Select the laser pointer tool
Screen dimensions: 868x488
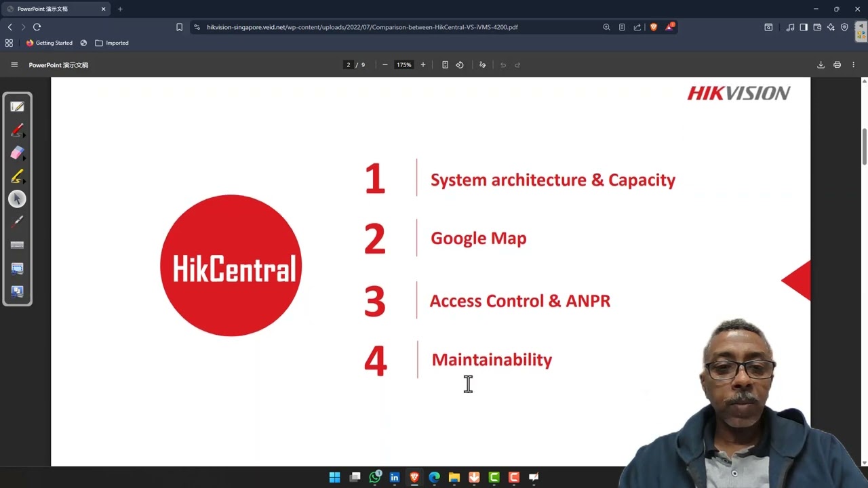[18, 222]
